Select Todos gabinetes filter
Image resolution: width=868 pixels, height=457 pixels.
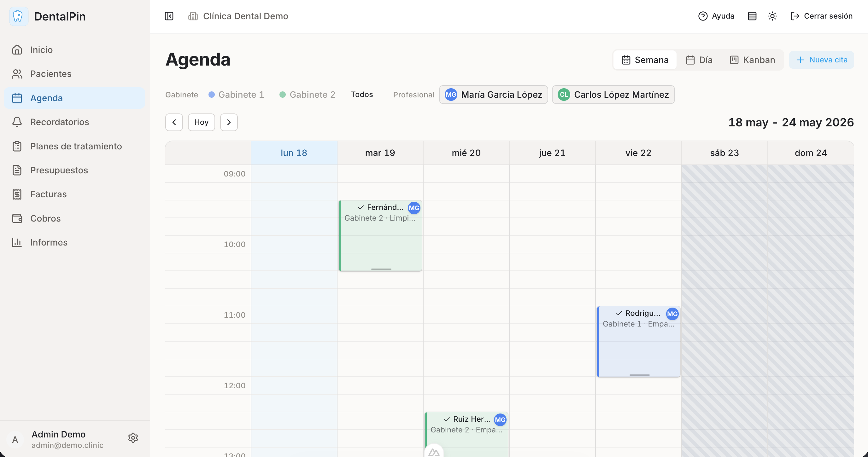pyautogui.click(x=361, y=95)
